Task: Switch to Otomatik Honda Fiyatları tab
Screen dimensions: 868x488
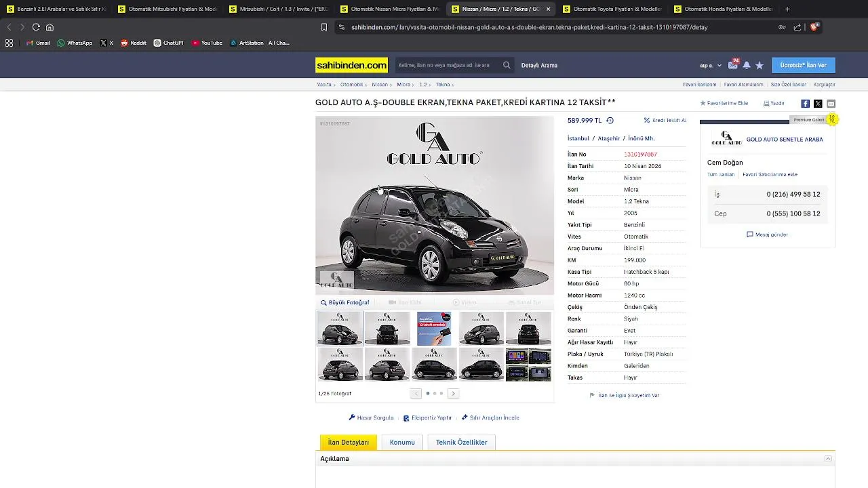Action: [723, 9]
